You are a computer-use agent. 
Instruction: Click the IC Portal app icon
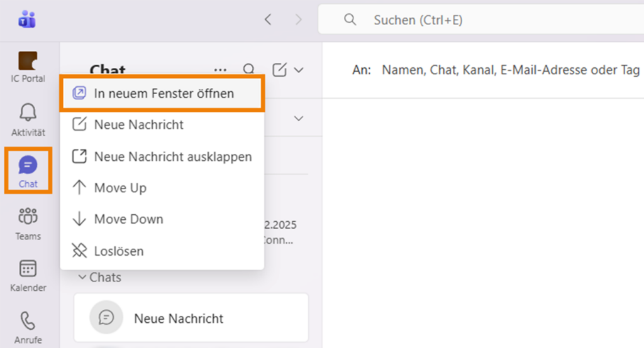(x=28, y=61)
